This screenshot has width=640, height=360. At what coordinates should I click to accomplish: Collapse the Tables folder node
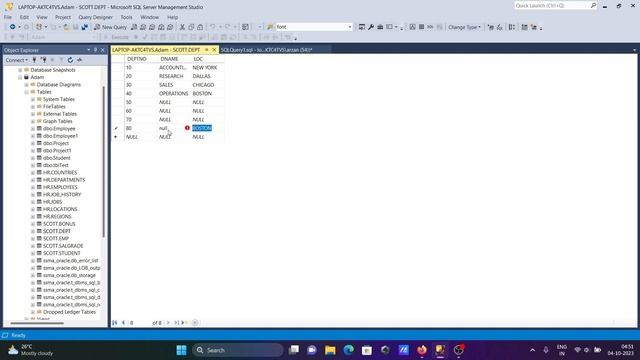[x=27, y=92]
